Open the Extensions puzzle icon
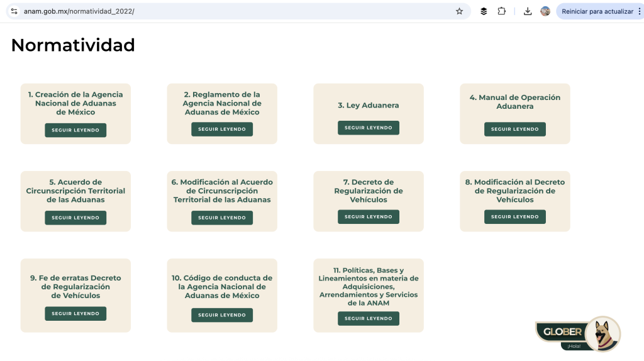The image size is (644, 361). click(501, 11)
